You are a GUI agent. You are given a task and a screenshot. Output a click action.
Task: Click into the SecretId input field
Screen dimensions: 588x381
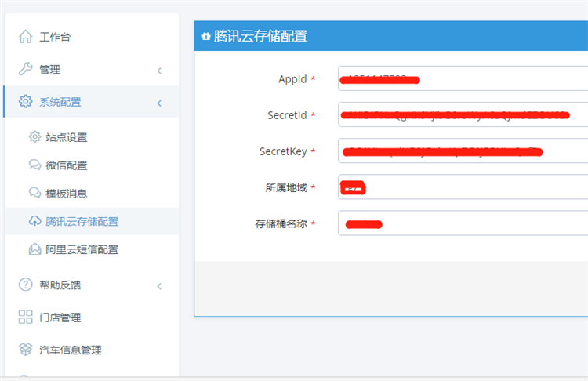463,114
